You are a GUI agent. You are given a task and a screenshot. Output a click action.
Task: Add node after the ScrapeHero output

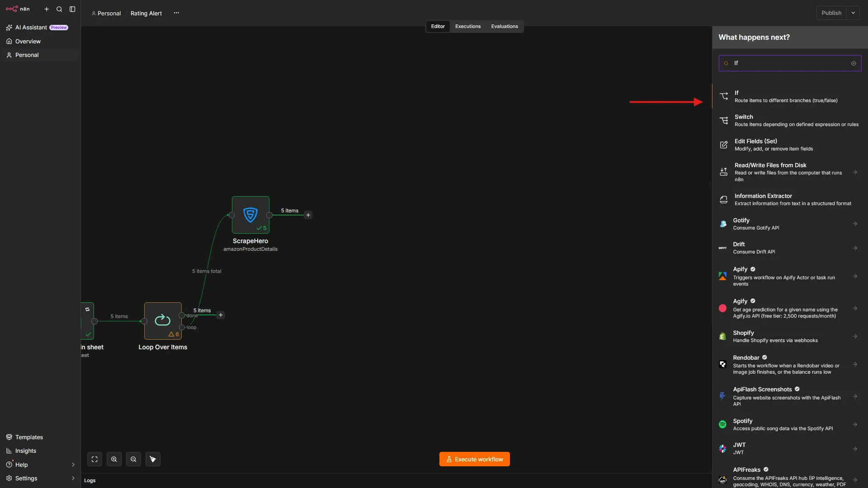point(308,215)
